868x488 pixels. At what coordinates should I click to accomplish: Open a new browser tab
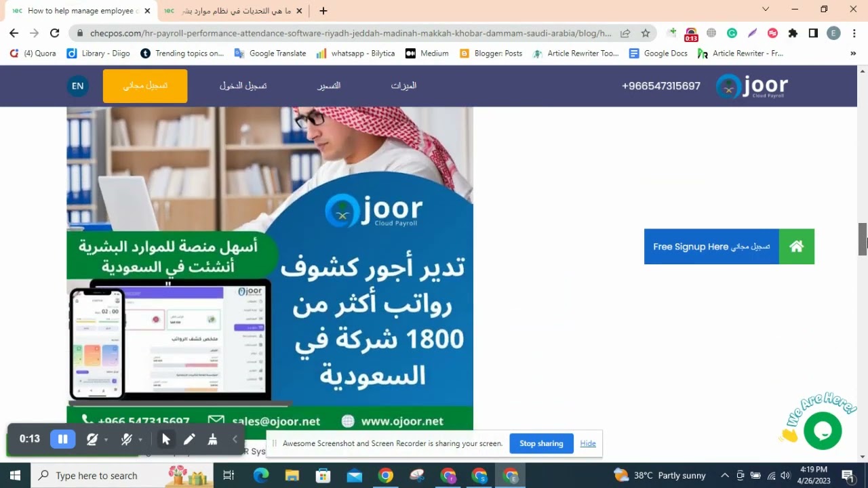323,11
